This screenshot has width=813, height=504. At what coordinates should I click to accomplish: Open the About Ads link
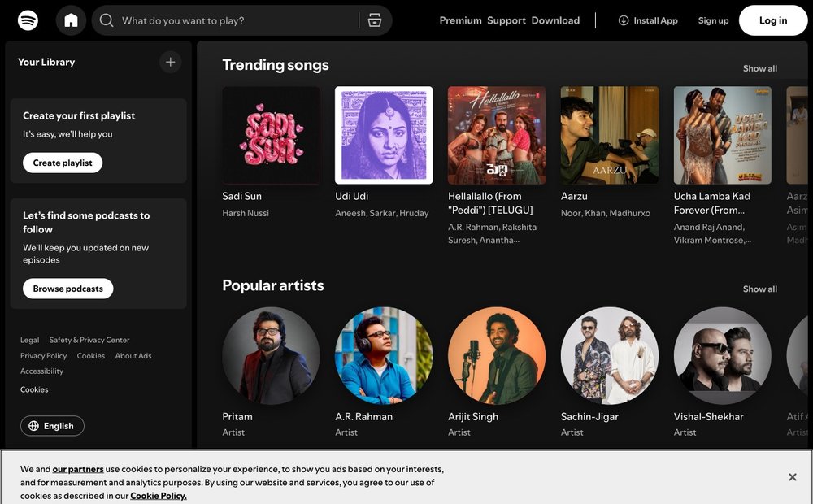pos(133,356)
